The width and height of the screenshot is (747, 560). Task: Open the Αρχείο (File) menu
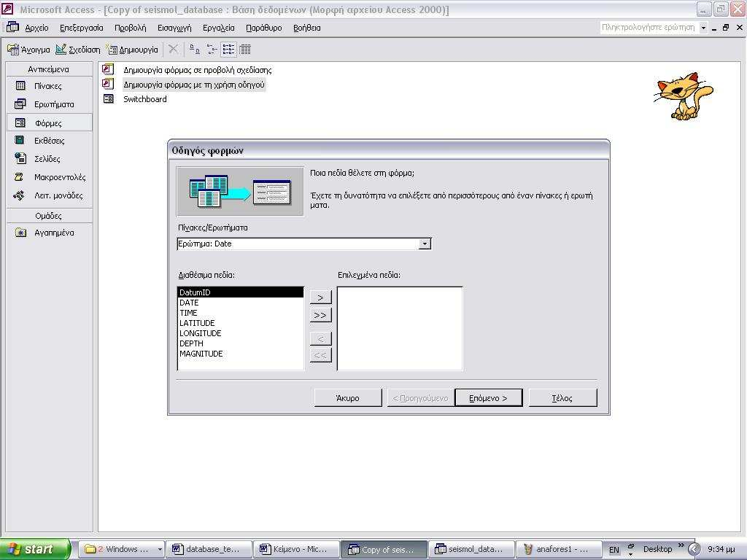click(36, 28)
